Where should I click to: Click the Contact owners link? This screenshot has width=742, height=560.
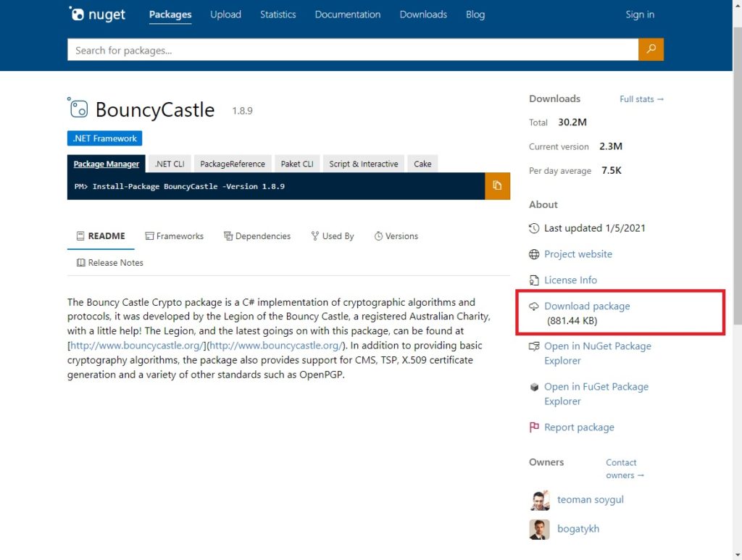(x=625, y=469)
